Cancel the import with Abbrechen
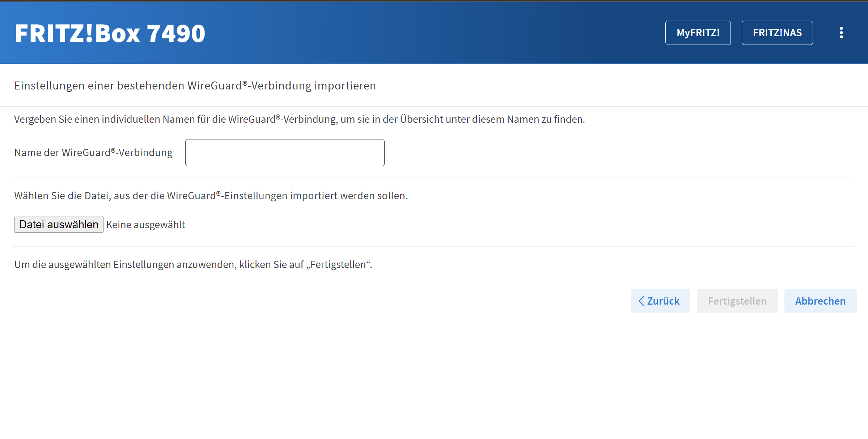 pyautogui.click(x=820, y=301)
